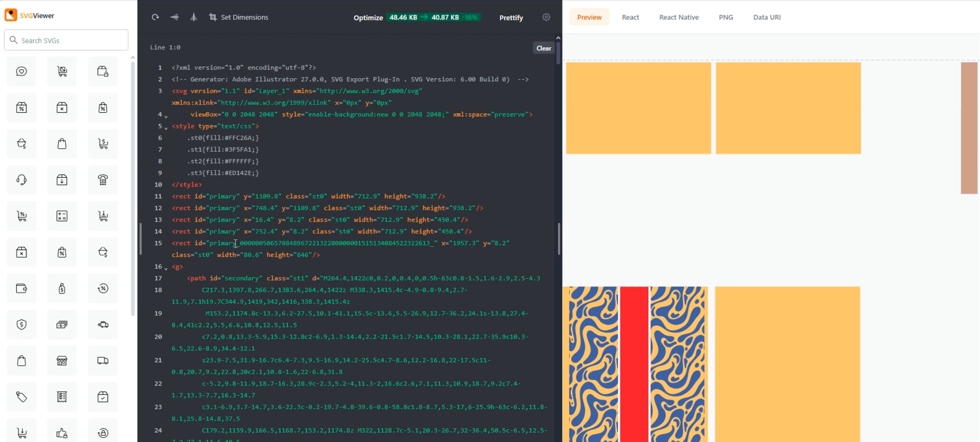
Task: Collapse the style block fold arrow
Action: point(166,128)
